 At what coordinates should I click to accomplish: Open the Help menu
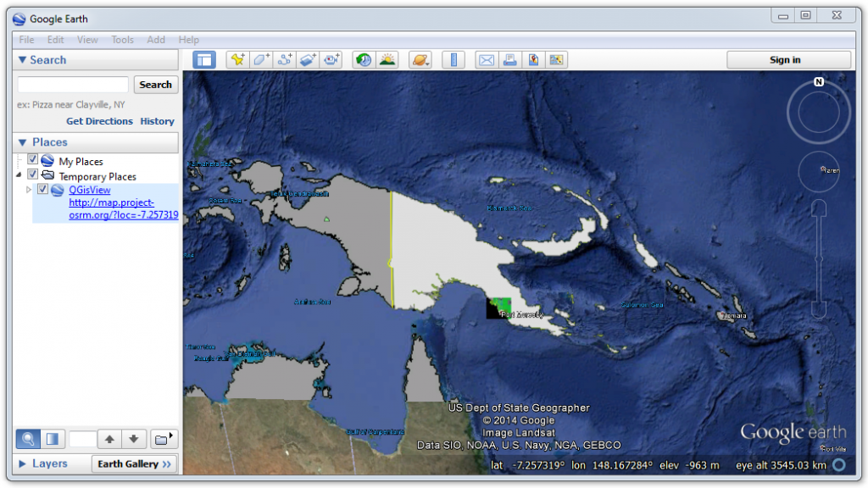(189, 40)
